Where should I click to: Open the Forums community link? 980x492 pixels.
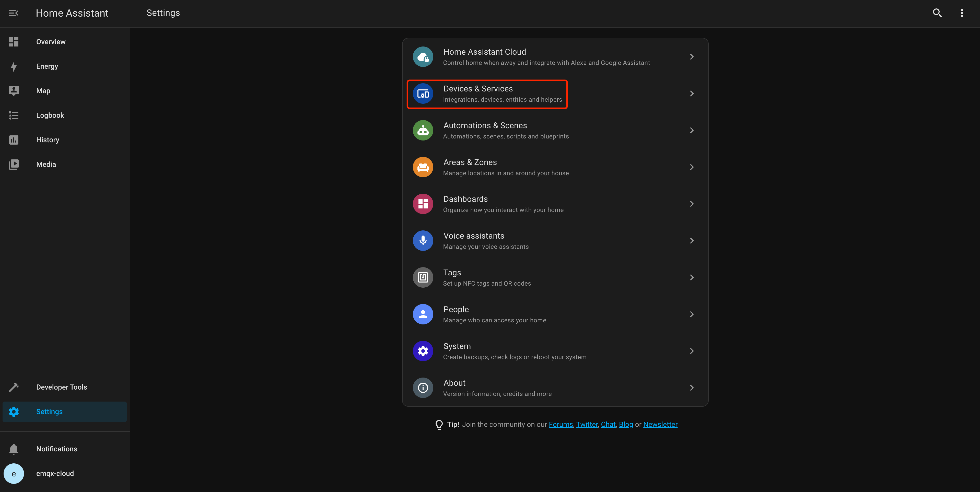pos(561,424)
